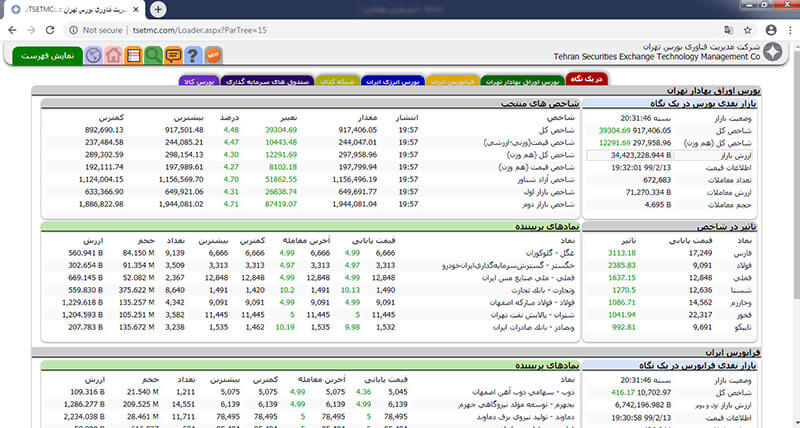The width and height of the screenshot is (800, 428).
Task: Click index change value 39304.69 in table
Action: coord(281,130)
